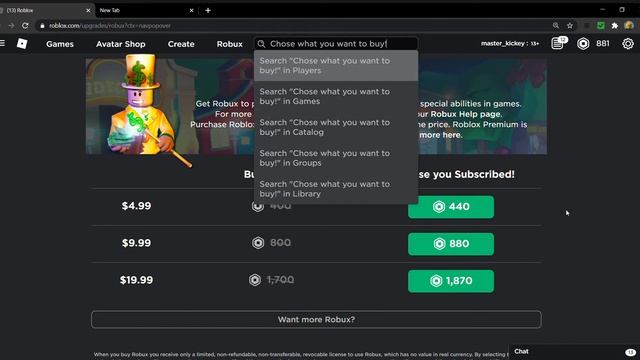The width and height of the screenshot is (640, 360).
Task: Open the Robux Help page link
Action: tap(466, 114)
